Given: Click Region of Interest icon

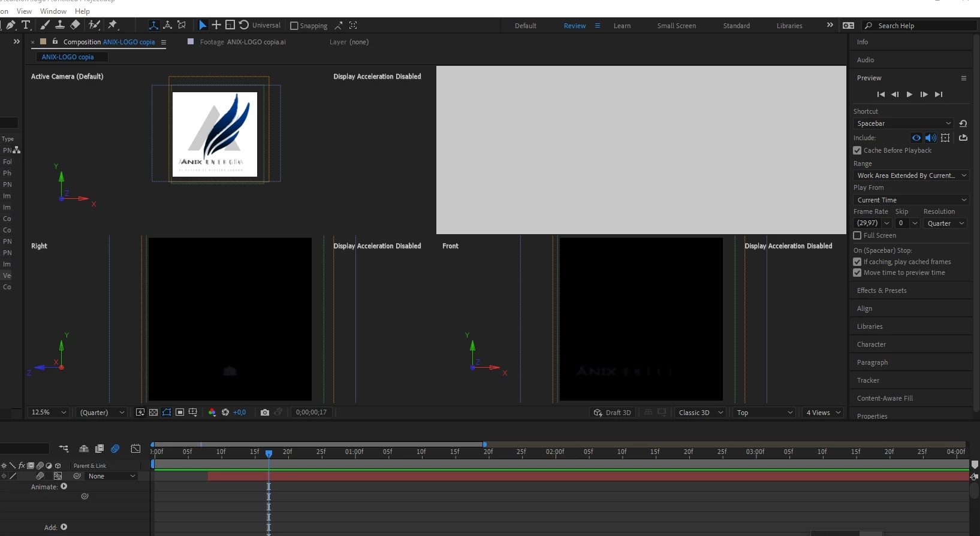Looking at the screenshot, I should click(x=180, y=413).
